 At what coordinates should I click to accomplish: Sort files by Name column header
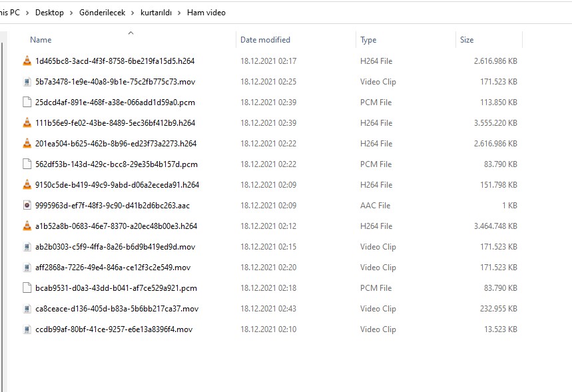[x=41, y=40]
